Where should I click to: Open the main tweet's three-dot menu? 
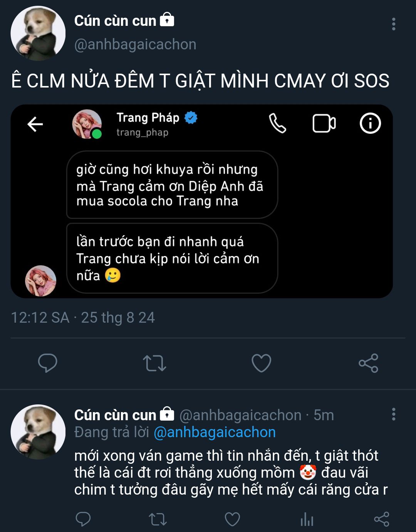point(393,24)
